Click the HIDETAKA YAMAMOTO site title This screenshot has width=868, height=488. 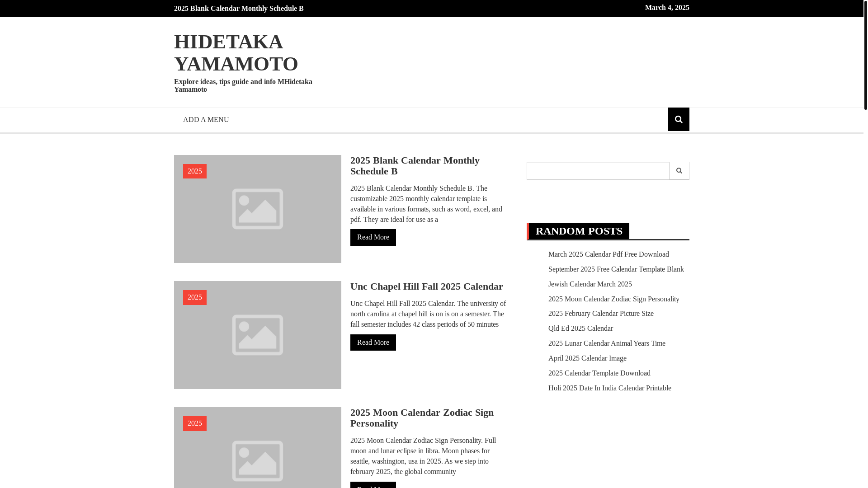236,52
